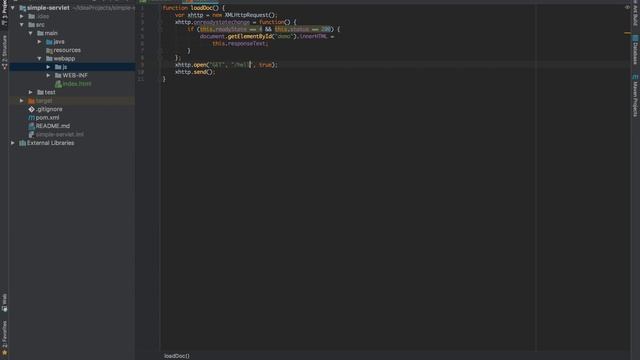640x360 pixels.
Task: Click the js folder icon
Action: coord(58,67)
